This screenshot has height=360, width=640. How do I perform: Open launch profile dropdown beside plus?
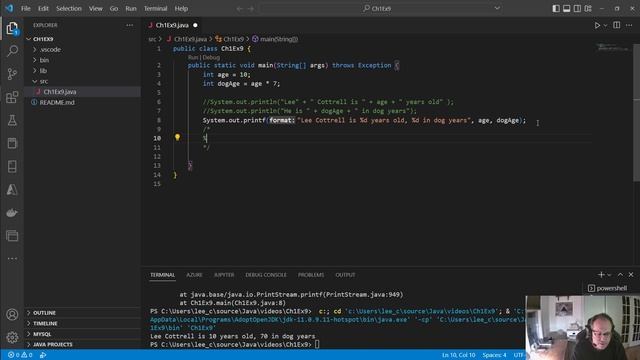609,275
